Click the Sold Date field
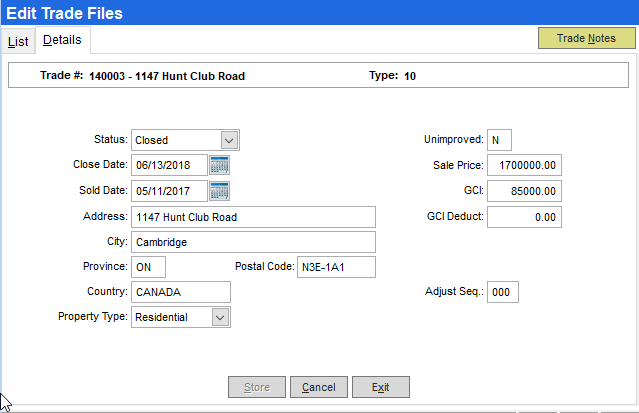Screen dimensions: 639x413 (168, 191)
